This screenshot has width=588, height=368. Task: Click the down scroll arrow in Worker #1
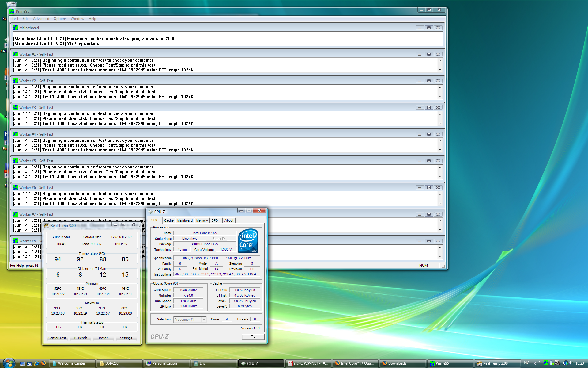(440, 70)
